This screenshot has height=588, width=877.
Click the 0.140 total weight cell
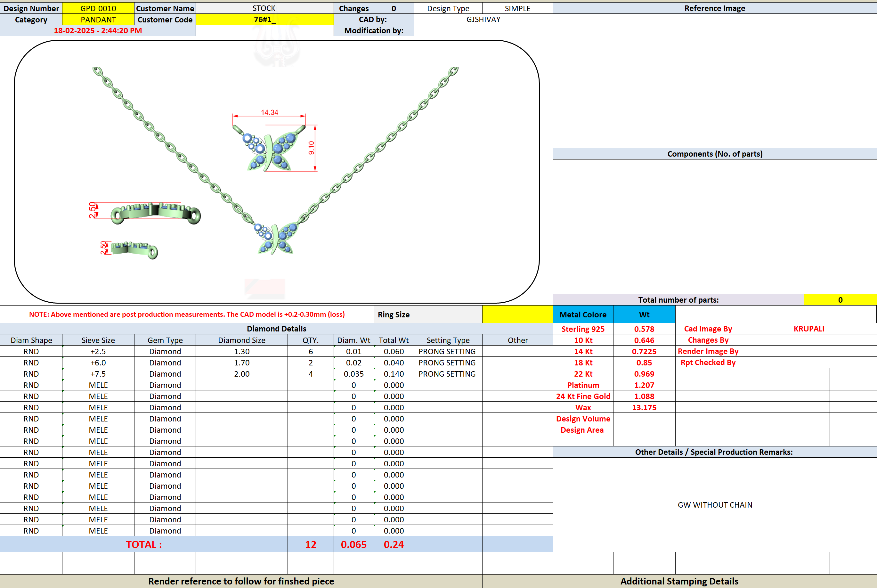[394, 374]
